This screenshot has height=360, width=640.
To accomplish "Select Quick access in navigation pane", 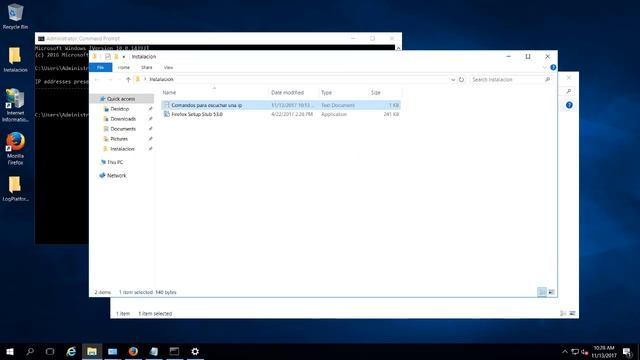I will click(x=121, y=99).
